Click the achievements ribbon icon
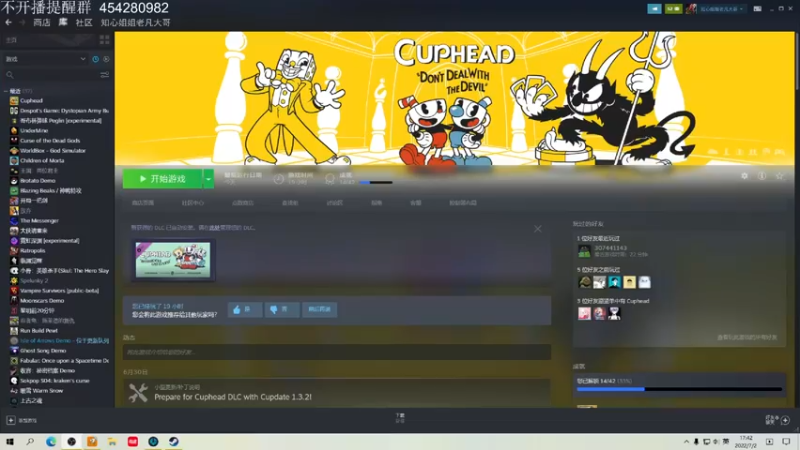The height and width of the screenshot is (450, 800). [x=330, y=179]
